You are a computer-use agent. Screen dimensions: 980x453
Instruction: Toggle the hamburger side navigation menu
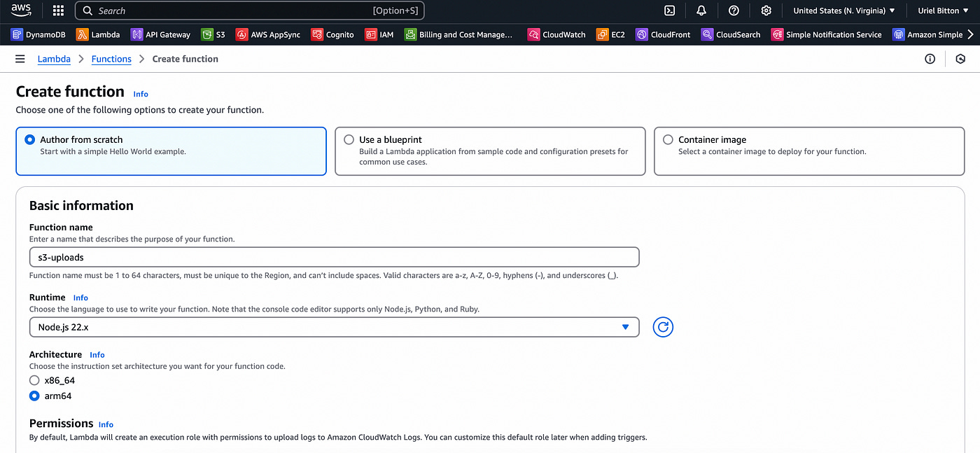pyautogui.click(x=20, y=59)
